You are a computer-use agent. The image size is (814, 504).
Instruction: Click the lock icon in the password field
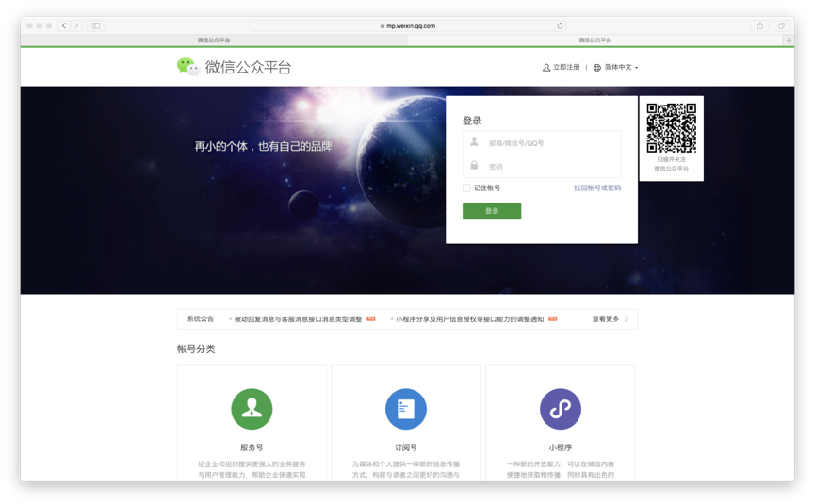[x=474, y=165]
